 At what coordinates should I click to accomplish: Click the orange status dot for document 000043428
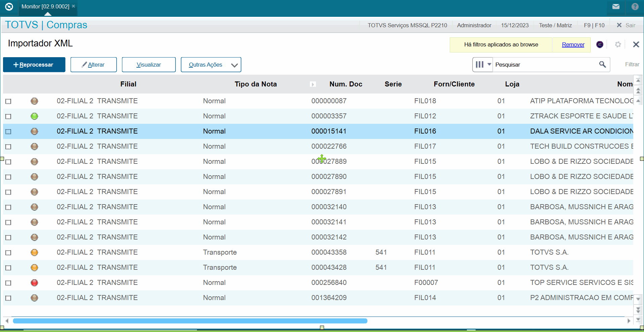34,267
